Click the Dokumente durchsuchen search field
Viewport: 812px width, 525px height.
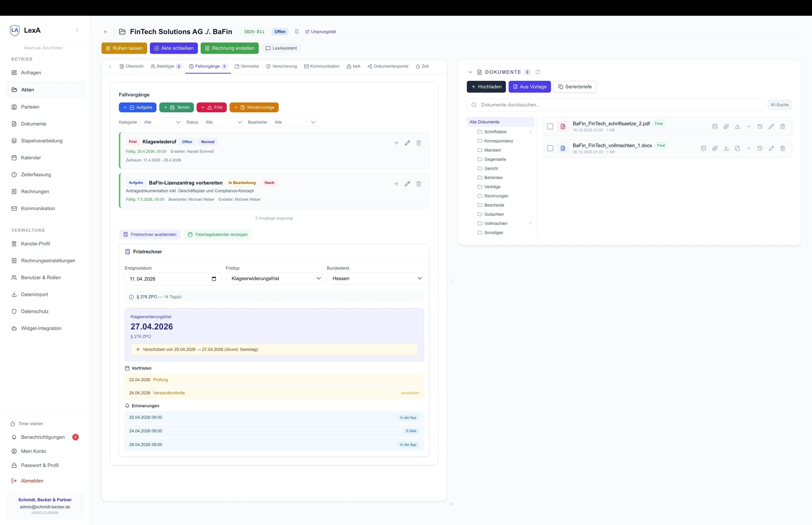615,105
